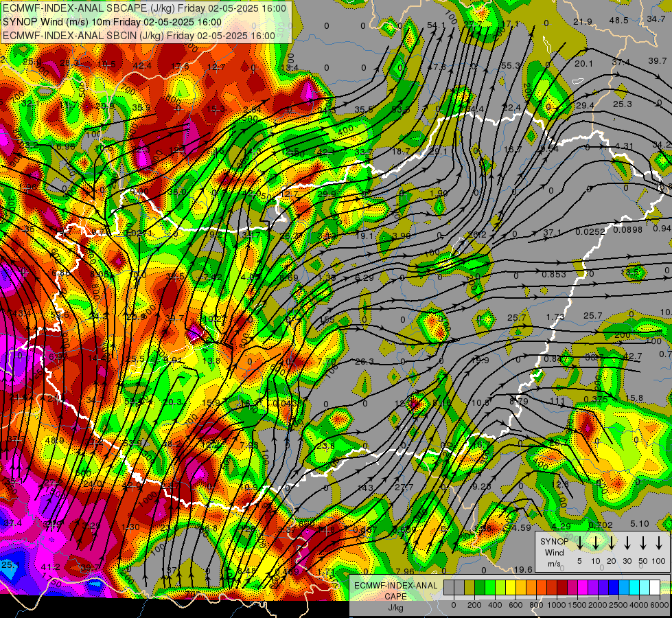
Task: Click the map value 13.5
Action: pyautogui.click(x=630, y=273)
